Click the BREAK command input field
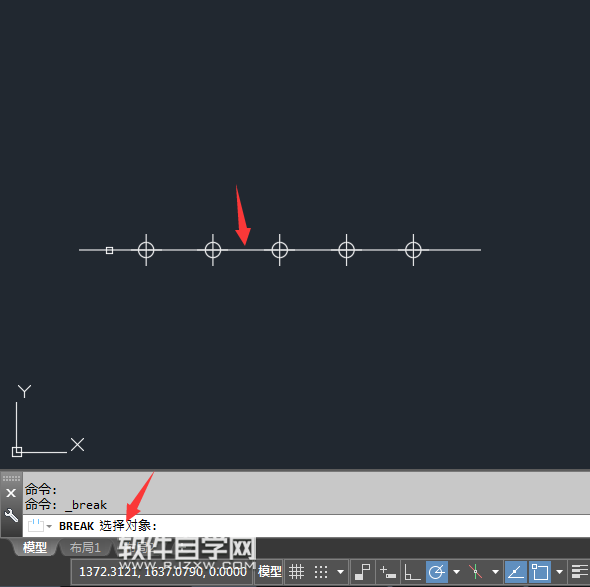The image size is (590, 587). 306,526
